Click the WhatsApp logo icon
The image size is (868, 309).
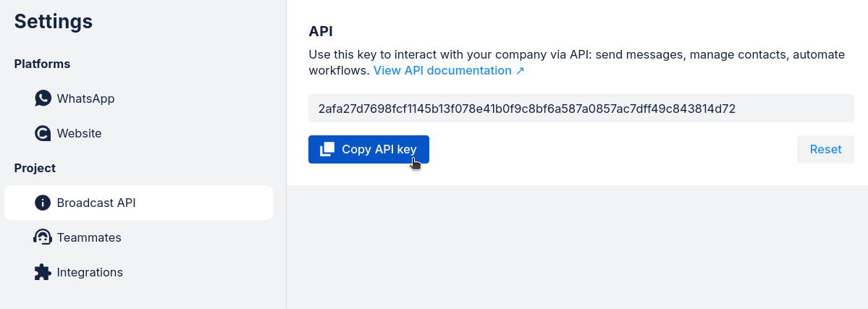pos(43,98)
